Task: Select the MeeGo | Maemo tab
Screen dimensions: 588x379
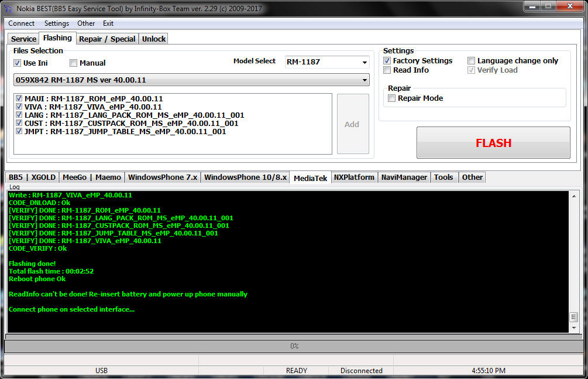Action: [92, 177]
